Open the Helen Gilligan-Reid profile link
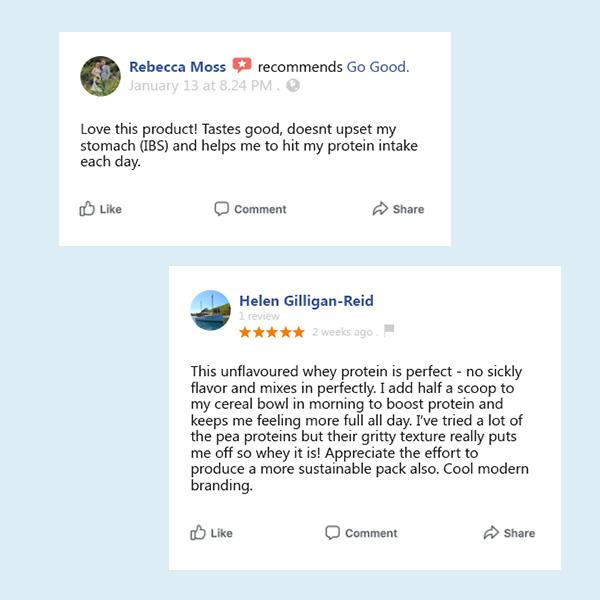The height and width of the screenshot is (600, 600). (x=306, y=301)
